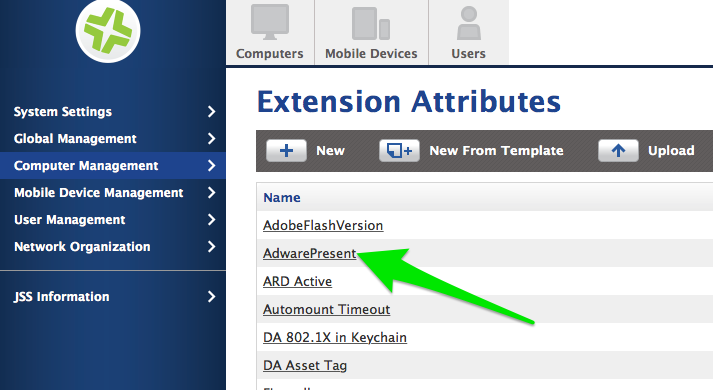Click the Users person icon
This screenshot has height=390, width=713.
point(468,23)
